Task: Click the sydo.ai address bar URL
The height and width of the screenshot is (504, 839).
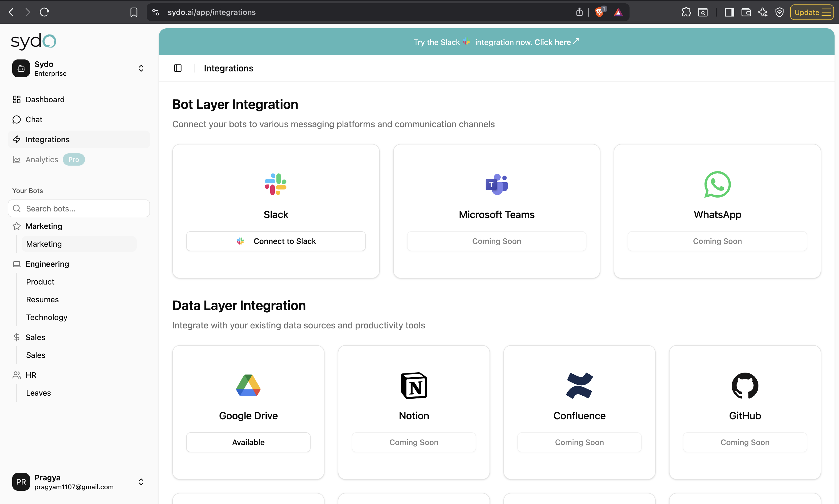Action: 211,12
